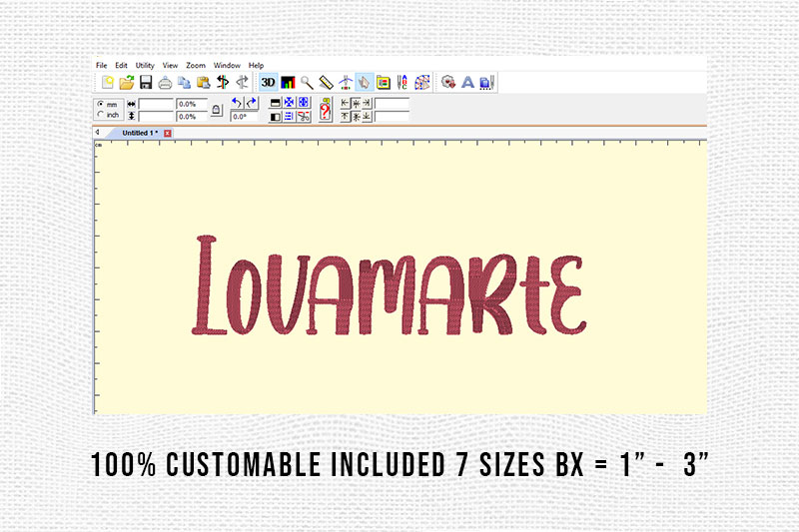Image resolution: width=799 pixels, height=532 pixels.
Task: Click the blue fit-to-frame arrows icon
Action: pos(304,103)
